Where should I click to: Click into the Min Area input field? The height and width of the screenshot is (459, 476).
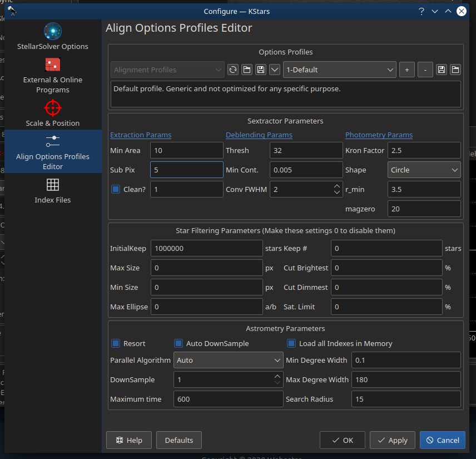(x=186, y=150)
